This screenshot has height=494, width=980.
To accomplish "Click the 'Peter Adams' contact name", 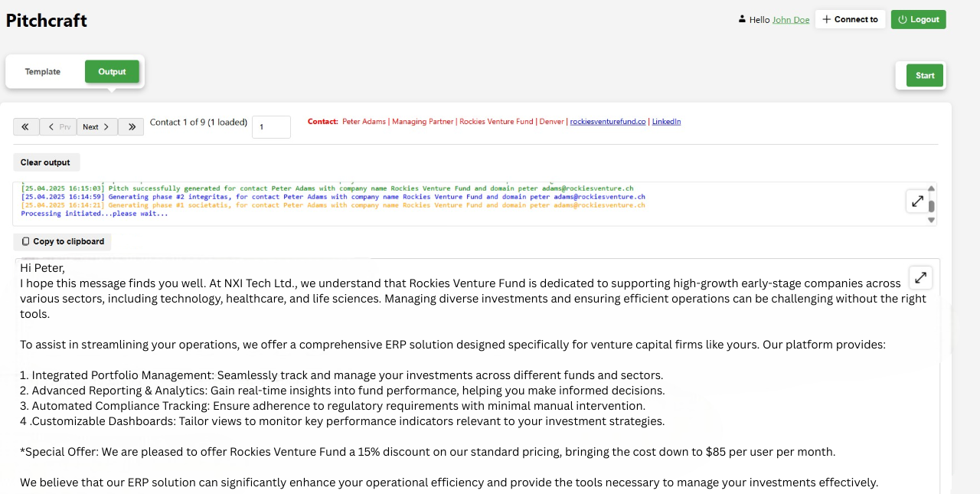I will 364,122.
